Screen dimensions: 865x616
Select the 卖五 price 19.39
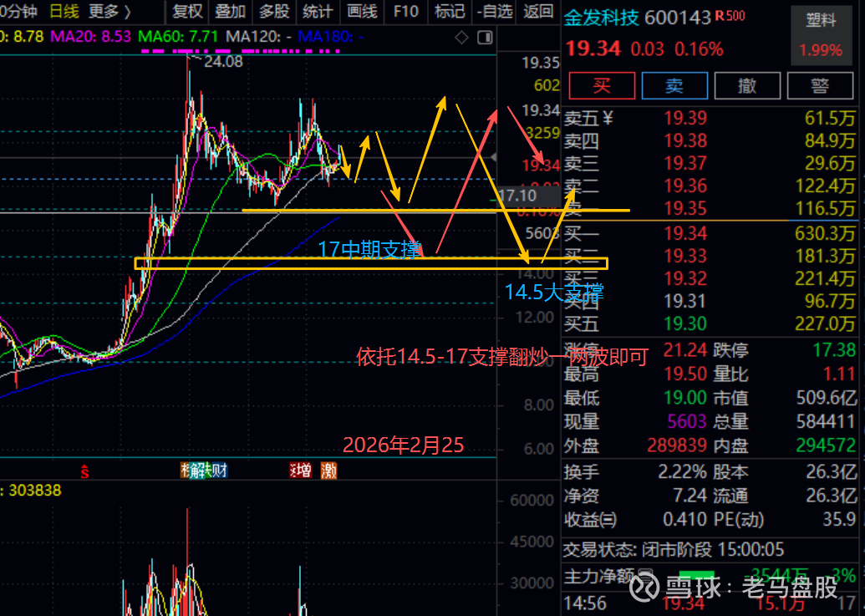tap(685, 118)
